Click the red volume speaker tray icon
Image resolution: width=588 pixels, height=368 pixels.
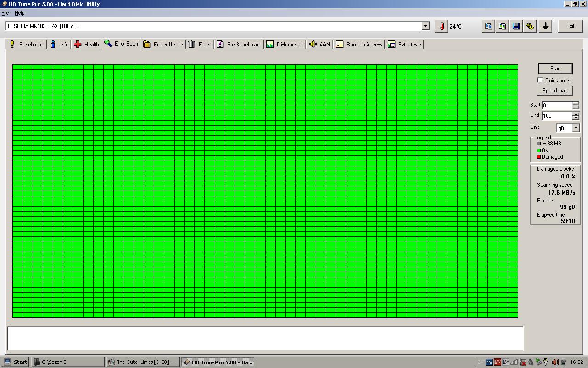pyautogui.click(x=555, y=362)
